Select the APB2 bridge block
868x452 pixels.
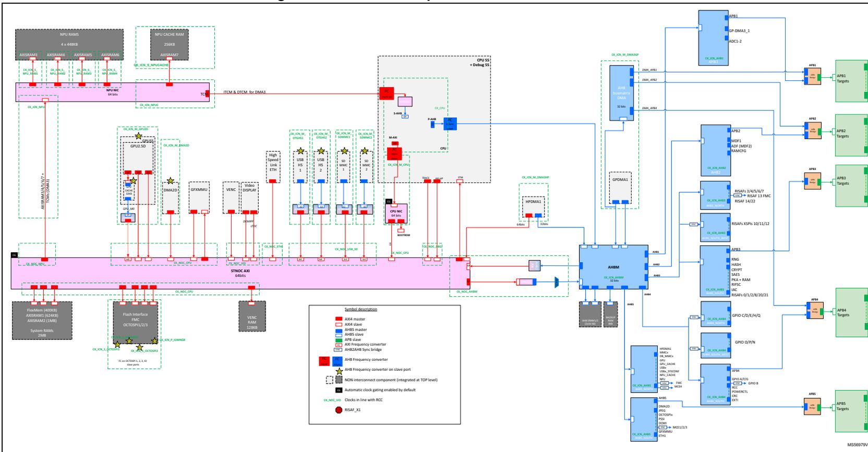pos(812,131)
